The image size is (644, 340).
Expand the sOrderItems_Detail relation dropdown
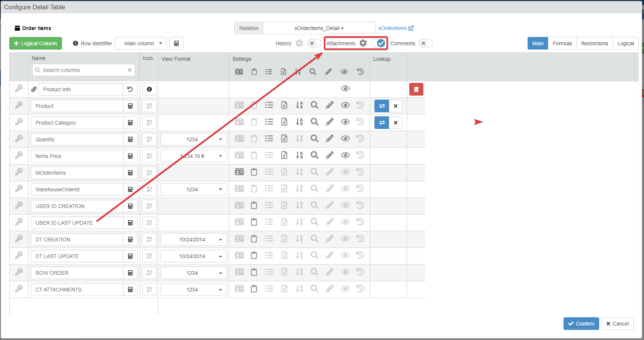[319, 28]
